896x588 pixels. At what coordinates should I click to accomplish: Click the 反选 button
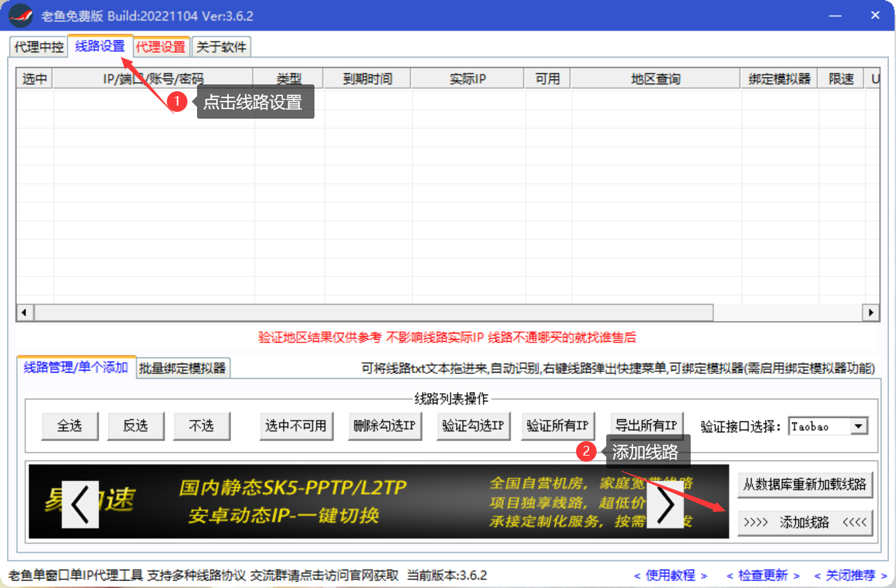(x=135, y=426)
